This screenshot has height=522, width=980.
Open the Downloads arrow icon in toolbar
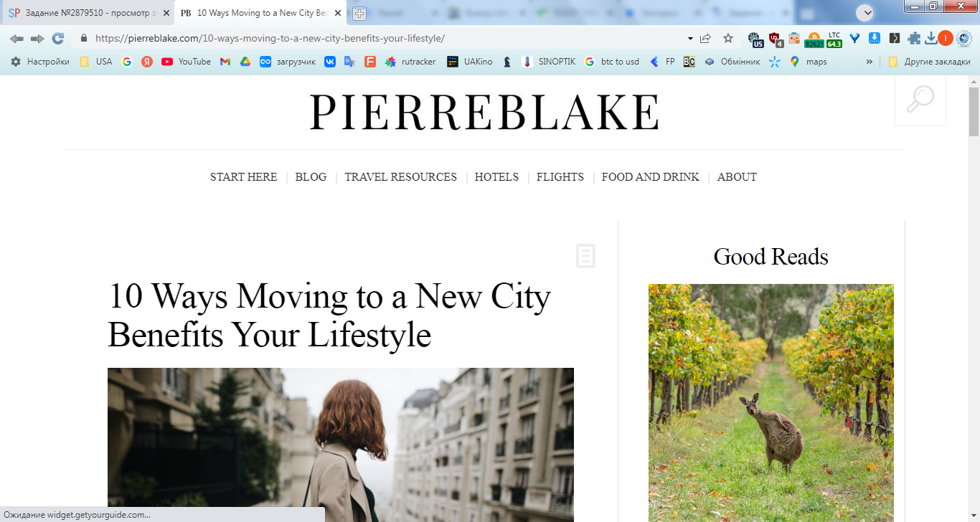coord(930,39)
